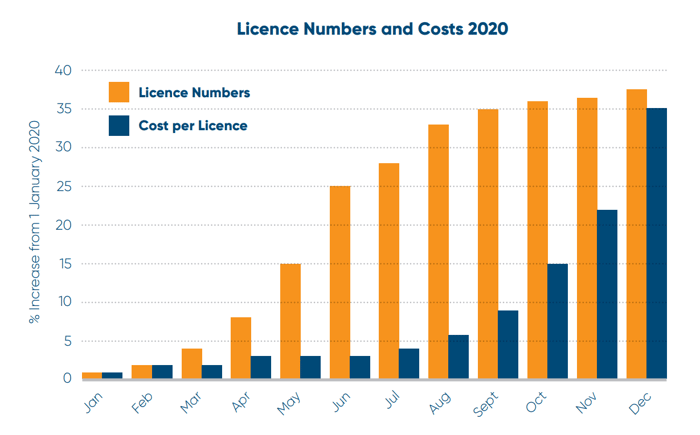This screenshot has width=700, height=435.
Task: Select the orange Licence Numbers bar for Mar
Action: point(192,364)
